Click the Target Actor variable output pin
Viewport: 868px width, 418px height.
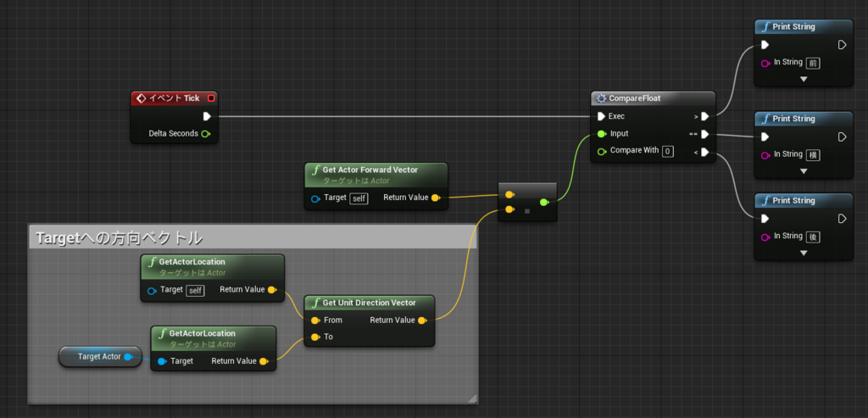[x=128, y=357]
